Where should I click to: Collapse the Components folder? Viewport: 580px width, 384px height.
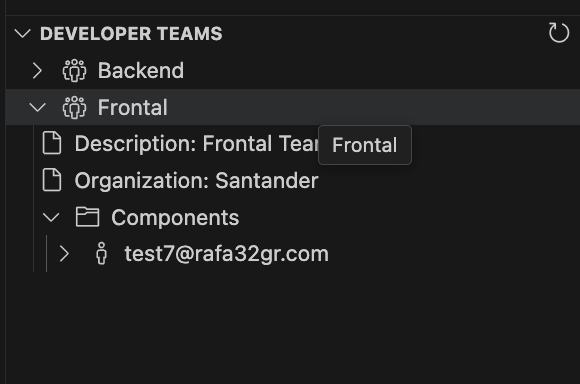pos(51,218)
